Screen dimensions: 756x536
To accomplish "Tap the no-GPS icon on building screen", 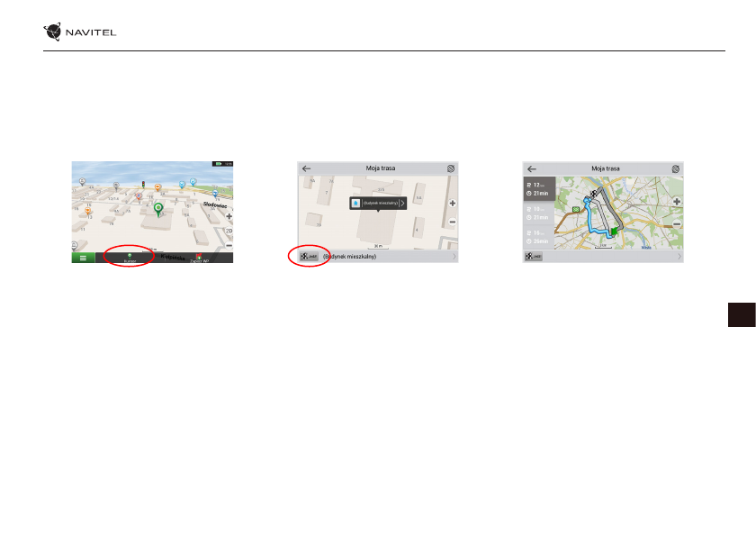I will click(x=451, y=168).
